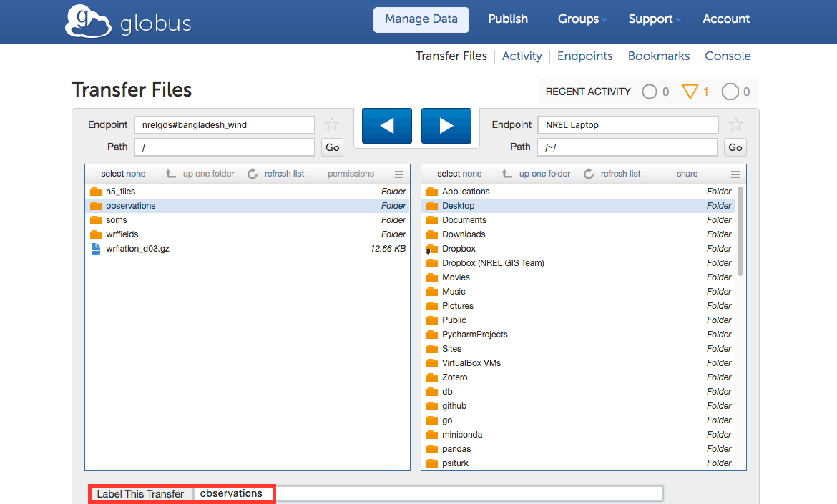Focus the left Endpoint input field
The image size is (837, 504).
pos(225,125)
